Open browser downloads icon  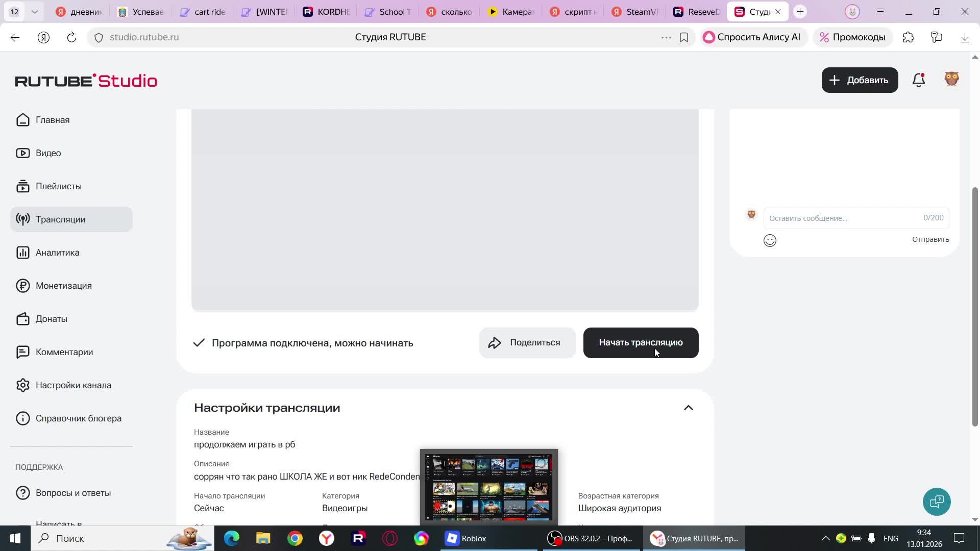click(x=964, y=37)
